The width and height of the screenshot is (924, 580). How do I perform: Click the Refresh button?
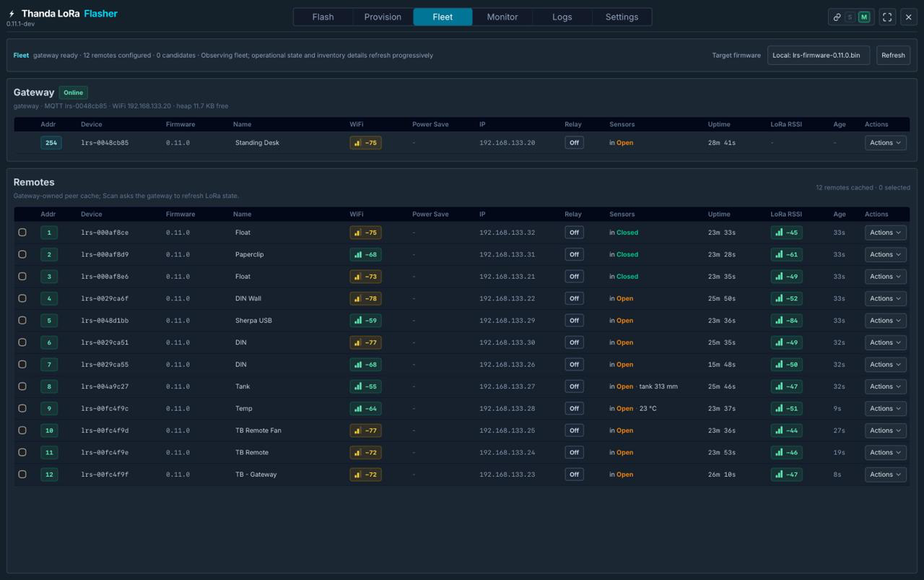pos(893,56)
